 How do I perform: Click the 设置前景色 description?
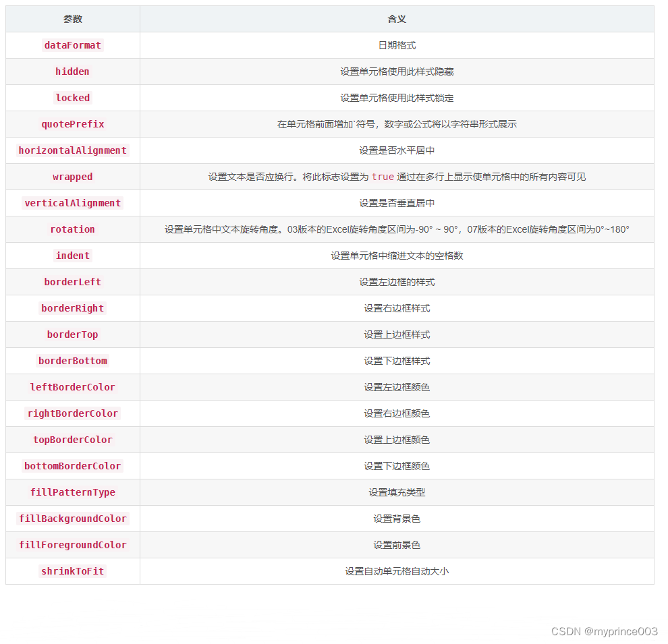click(x=397, y=545)
